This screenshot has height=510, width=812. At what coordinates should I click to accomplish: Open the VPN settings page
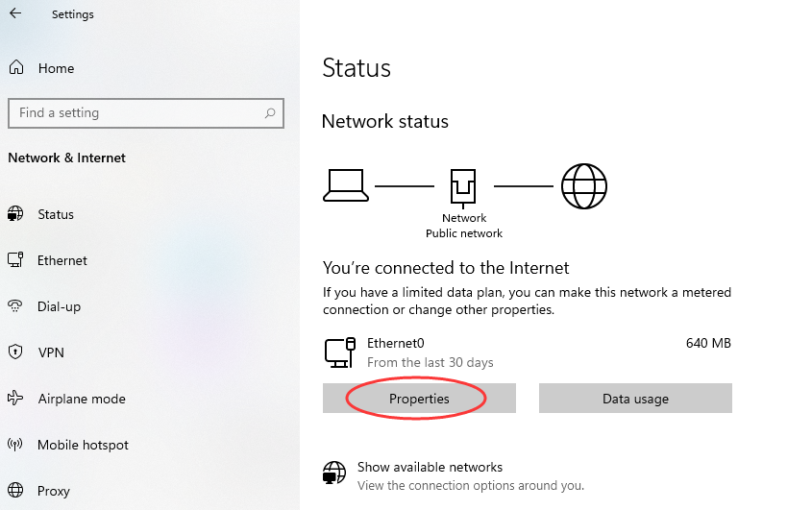51,352
